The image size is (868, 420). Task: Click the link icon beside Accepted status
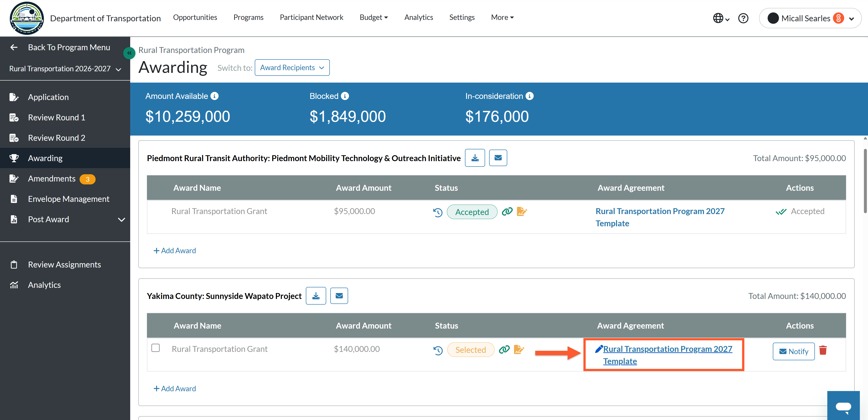(x=507, y=212)
